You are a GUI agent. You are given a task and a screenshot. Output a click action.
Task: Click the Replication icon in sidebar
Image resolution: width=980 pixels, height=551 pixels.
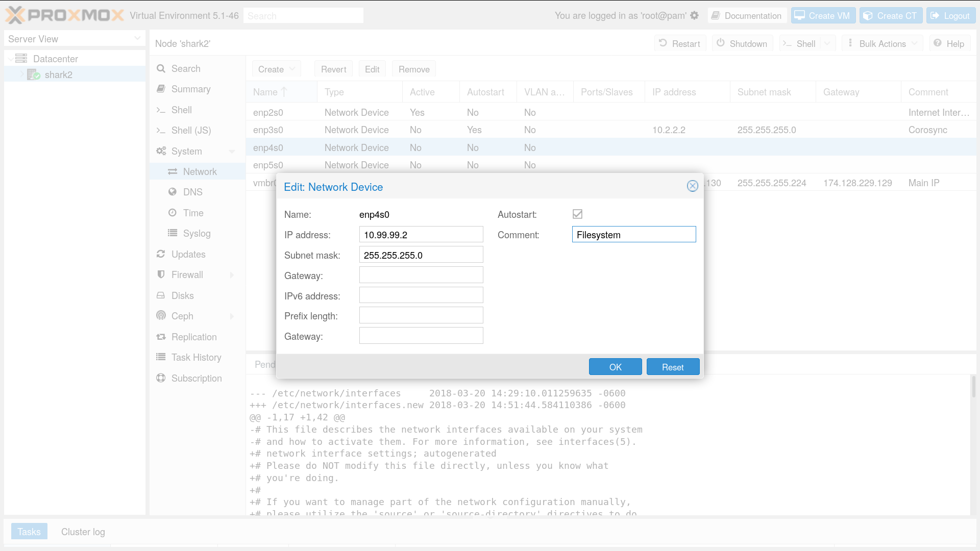pyautogui.click(x=161, y=337)
